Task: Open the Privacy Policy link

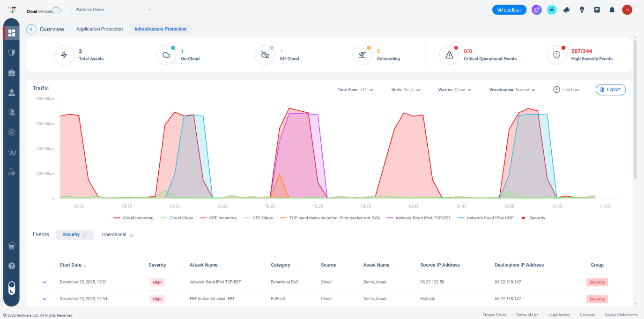Action: (494, 315)
